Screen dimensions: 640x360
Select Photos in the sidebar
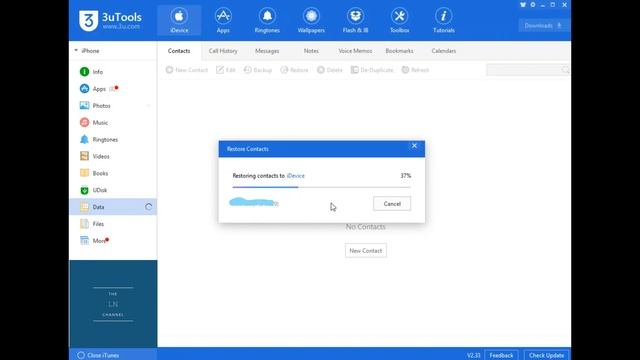(113, 106)
